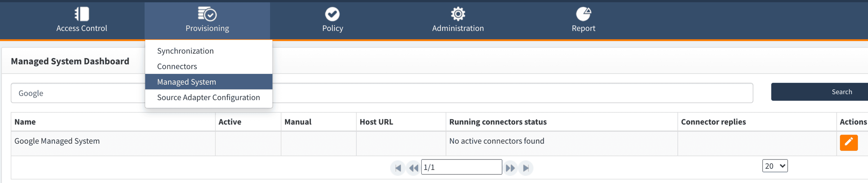Select Connectors from the Provisioning menu
The height and width of the screenshot is (183, 868).
point(177,66)
